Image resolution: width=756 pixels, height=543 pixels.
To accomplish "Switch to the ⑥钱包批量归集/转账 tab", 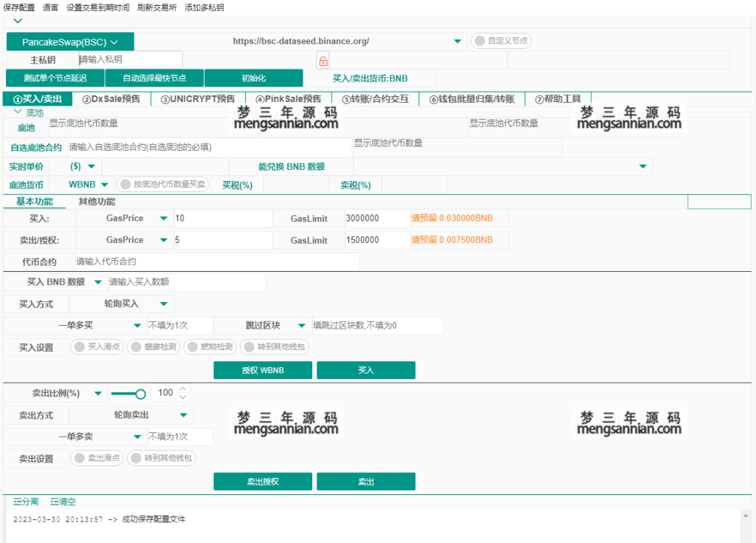I will (x=472, y=99).
